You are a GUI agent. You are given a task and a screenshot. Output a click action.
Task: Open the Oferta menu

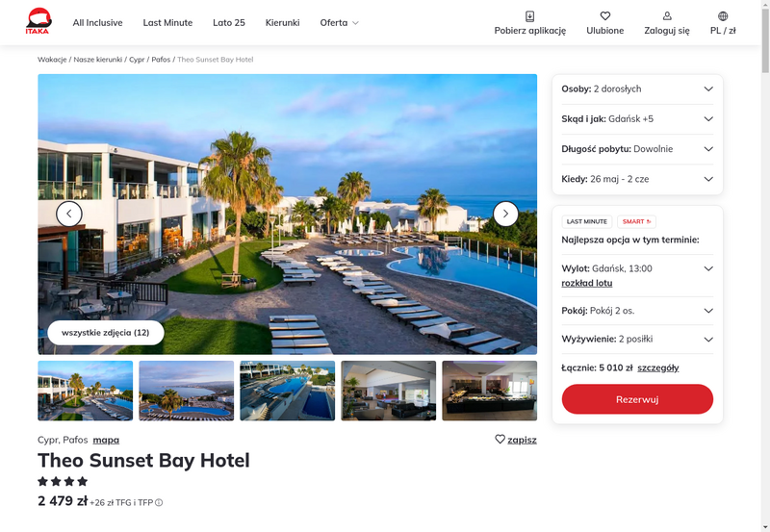(x=340, y=22)
